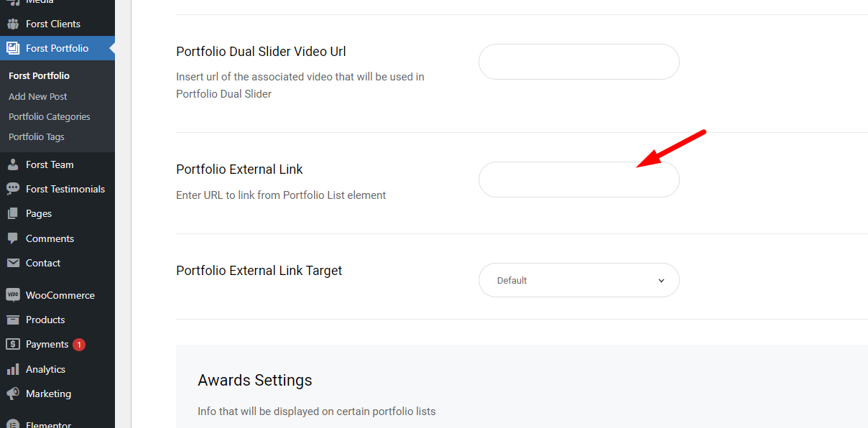868x428 pixels.
Task: Focus the Portfolio External Link input field
Action: 579,180
